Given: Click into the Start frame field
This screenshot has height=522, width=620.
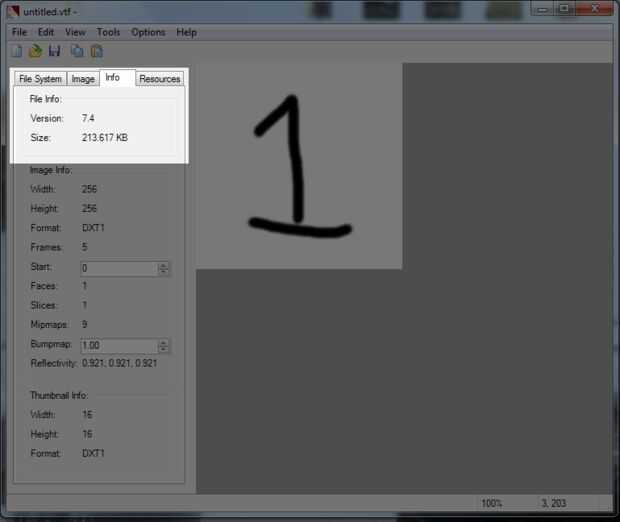Looking at the screenshot, I should [x=119, y=268].
